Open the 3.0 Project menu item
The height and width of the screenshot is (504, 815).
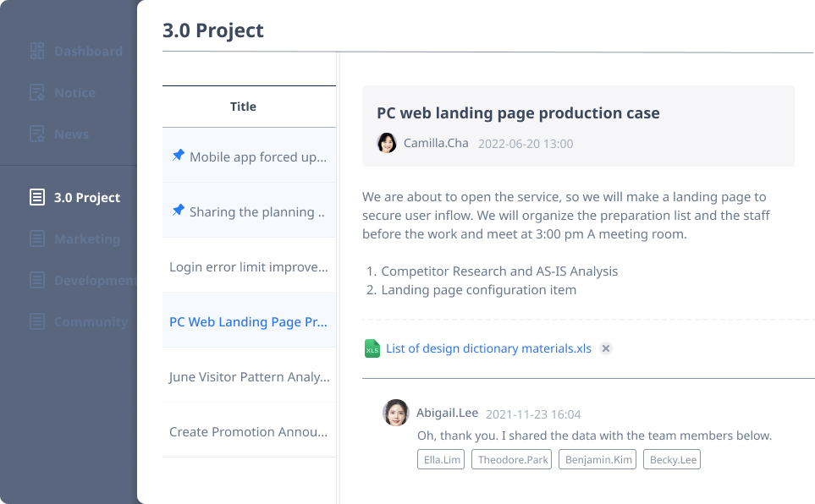point(86,198)
